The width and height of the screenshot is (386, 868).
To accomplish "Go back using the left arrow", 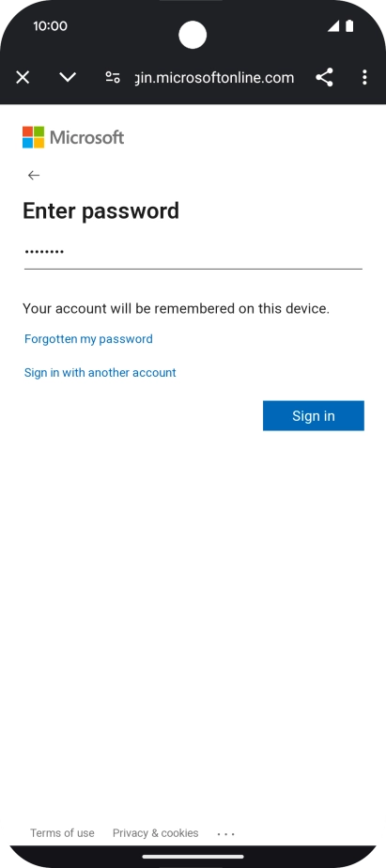I will [34, 176].
